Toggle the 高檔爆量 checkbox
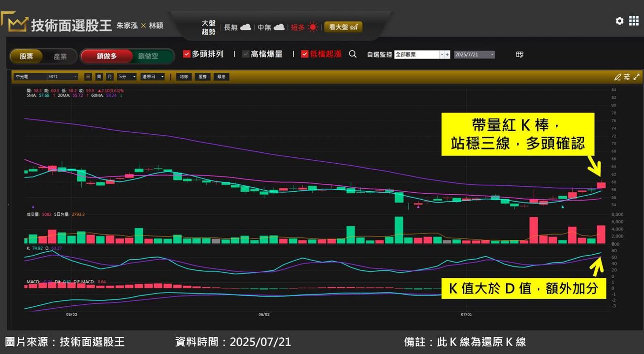The image size is (644, 354). click(246, 54)
